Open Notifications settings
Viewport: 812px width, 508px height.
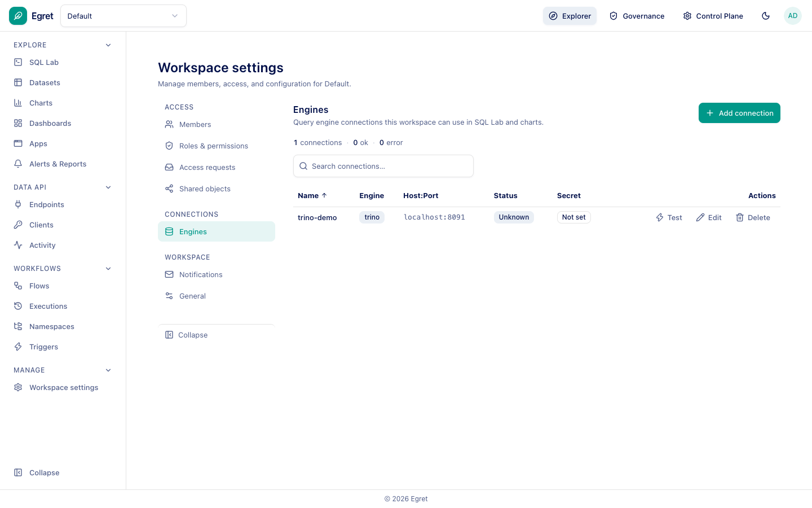coord(217,274)
